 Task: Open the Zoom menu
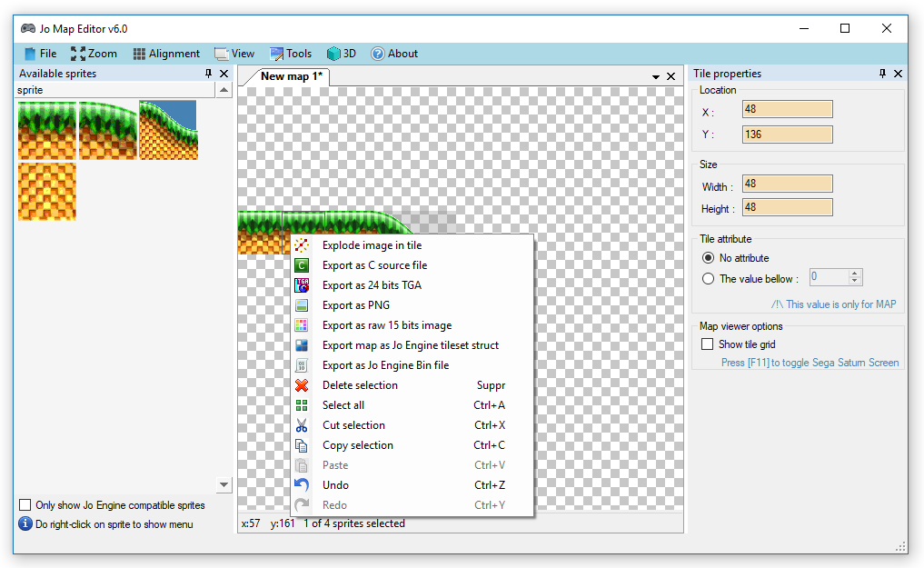click(94, 54)
